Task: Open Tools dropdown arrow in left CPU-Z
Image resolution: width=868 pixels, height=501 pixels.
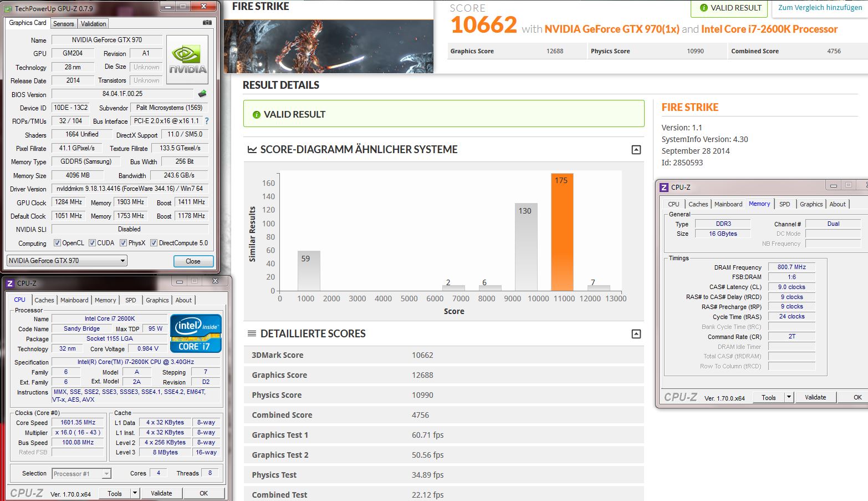Action: click(135, 493)
